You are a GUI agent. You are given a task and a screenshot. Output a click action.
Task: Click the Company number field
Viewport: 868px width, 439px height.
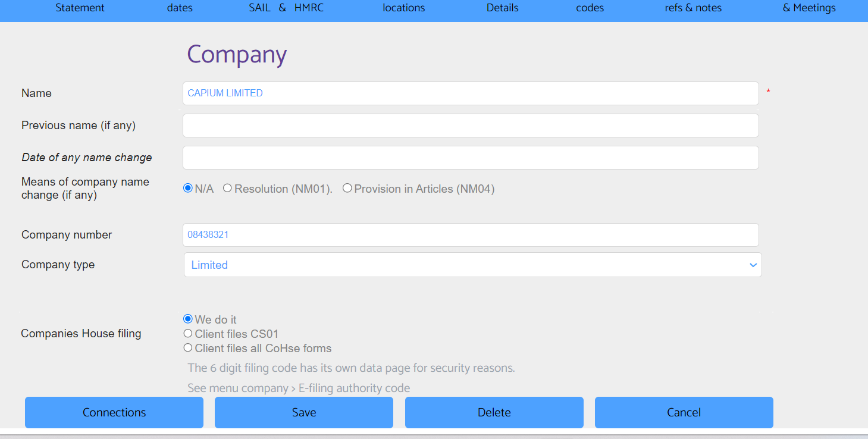tap(471, 235)
